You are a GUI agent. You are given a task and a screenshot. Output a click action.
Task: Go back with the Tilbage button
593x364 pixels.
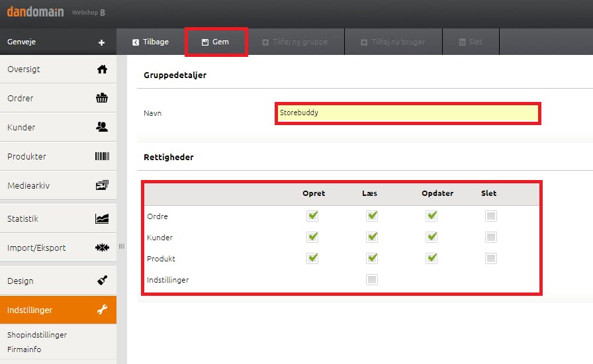click(150, 42)
